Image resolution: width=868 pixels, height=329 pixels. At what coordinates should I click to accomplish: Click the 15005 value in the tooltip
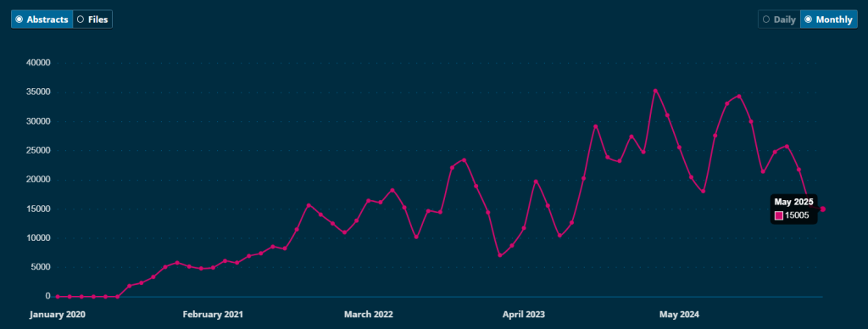click(x=796, y=215)
